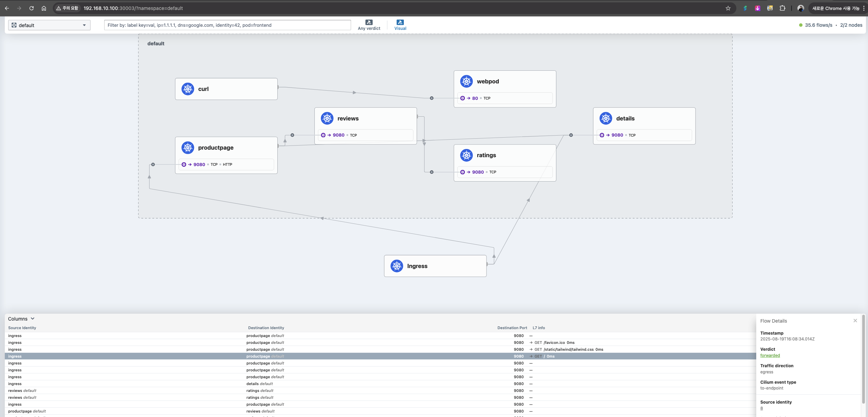Click the Ingress node Kubernetes icon
The height and width of the screenshot is (417, 868).
(x=397, y=266)
